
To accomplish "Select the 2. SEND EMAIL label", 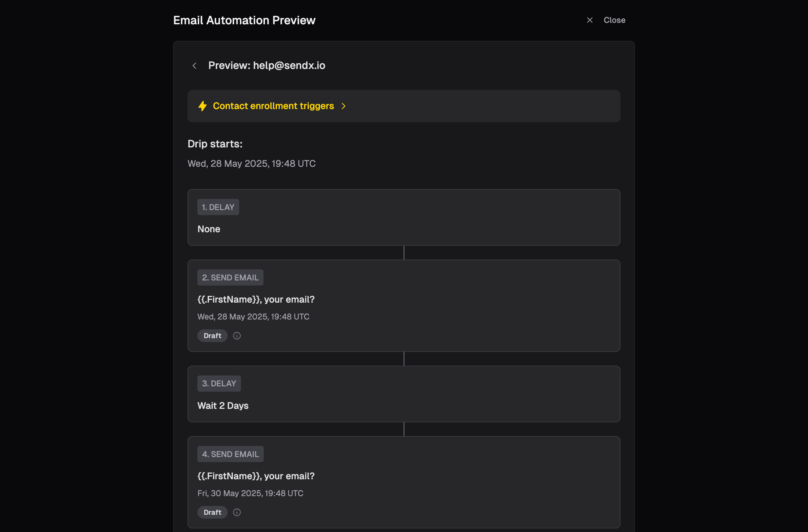I will [230, 277].
